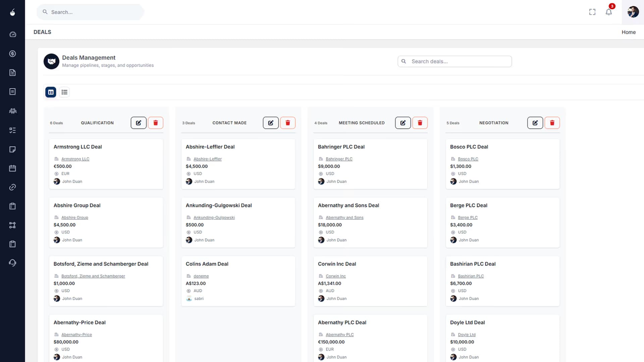Click the link/connections icon in the sidebar
The height and width of the screenshot is (362, 644).
click(x=12, y=187)
